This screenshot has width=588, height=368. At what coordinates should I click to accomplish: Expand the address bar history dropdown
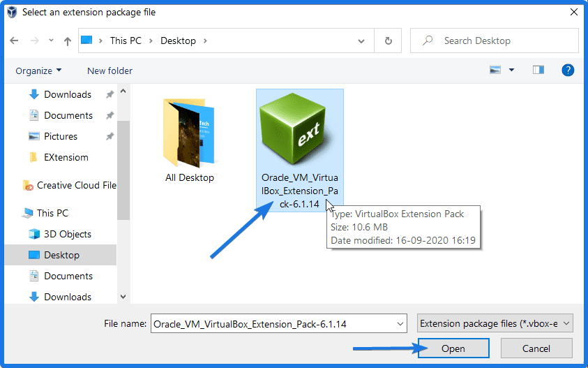[x=361, y=41]
